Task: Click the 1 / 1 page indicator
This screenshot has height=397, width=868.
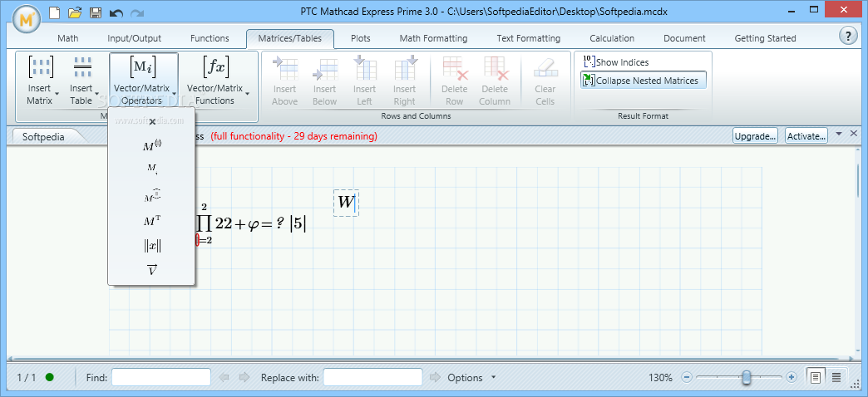Action: point(27,378)
